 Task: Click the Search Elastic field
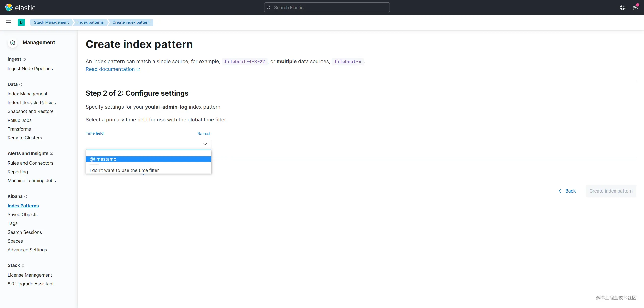click(327, 7)
